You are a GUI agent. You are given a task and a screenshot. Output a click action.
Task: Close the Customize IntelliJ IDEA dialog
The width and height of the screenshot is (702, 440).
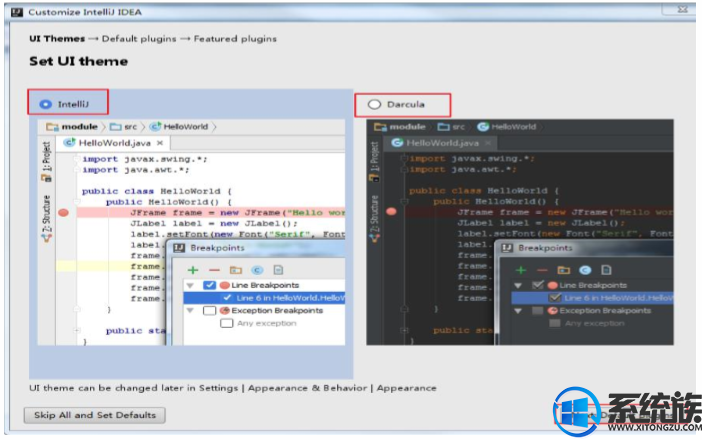682,9
